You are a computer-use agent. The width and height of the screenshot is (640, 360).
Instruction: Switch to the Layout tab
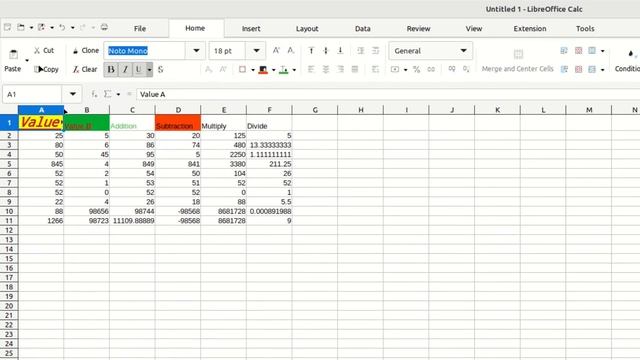(x=307, y=29)
